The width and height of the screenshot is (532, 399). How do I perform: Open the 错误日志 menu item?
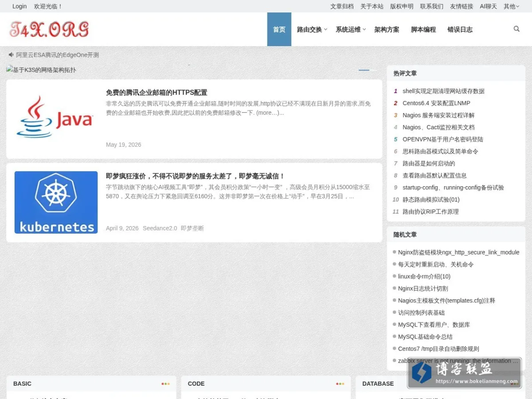460,29
